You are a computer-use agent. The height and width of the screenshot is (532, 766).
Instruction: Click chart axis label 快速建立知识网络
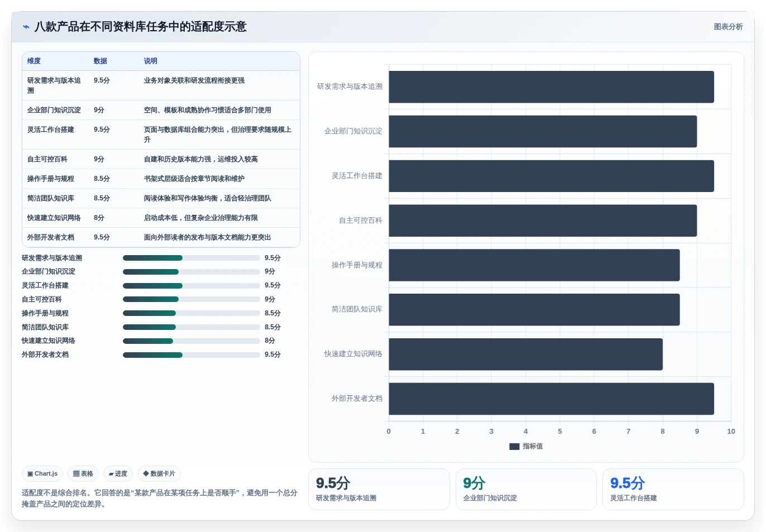click(353, 354)
